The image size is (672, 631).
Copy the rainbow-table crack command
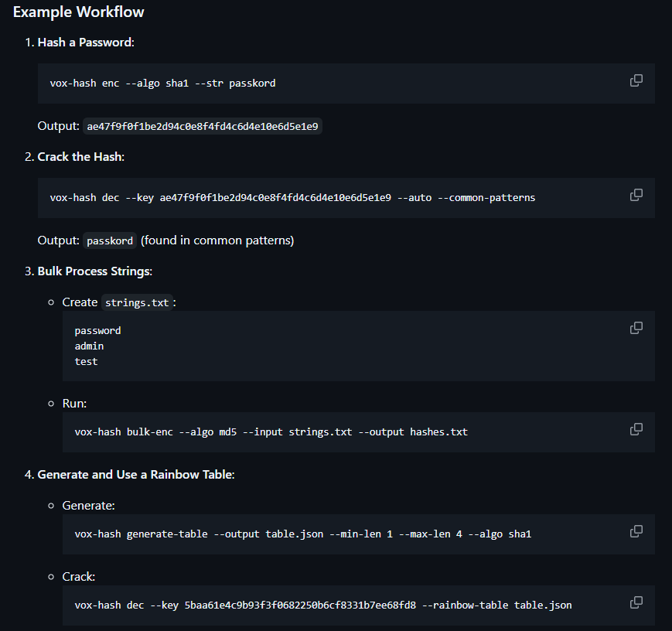pyautogui.click(x=636, y=602)
